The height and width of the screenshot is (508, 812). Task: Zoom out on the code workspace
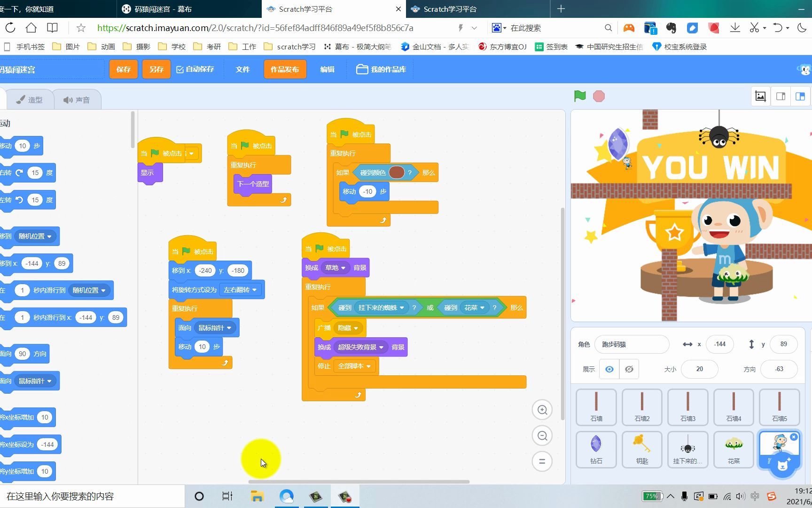click(x=542, y=436)
